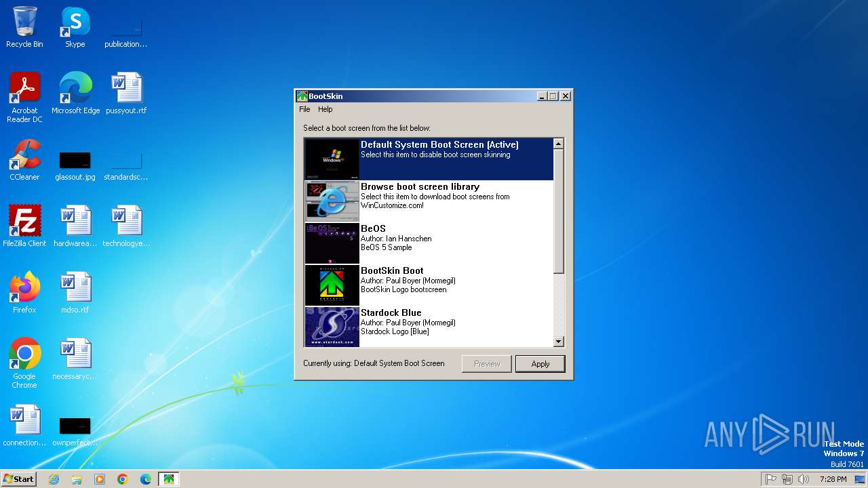Select the standardsc desktop file
Screen dimensions: 868x488
pos(125,166)
